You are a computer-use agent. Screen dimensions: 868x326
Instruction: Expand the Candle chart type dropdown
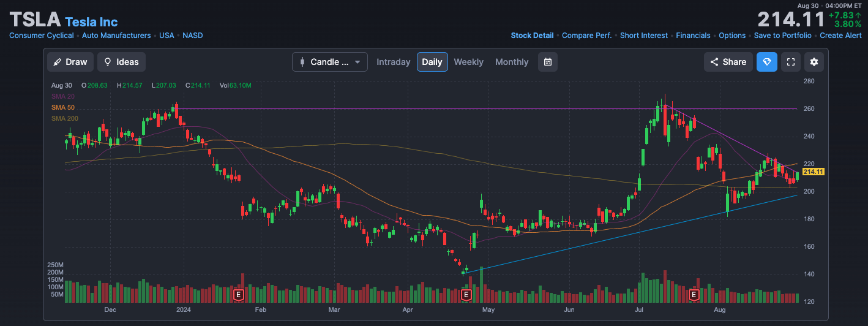[x=330, y=62]
